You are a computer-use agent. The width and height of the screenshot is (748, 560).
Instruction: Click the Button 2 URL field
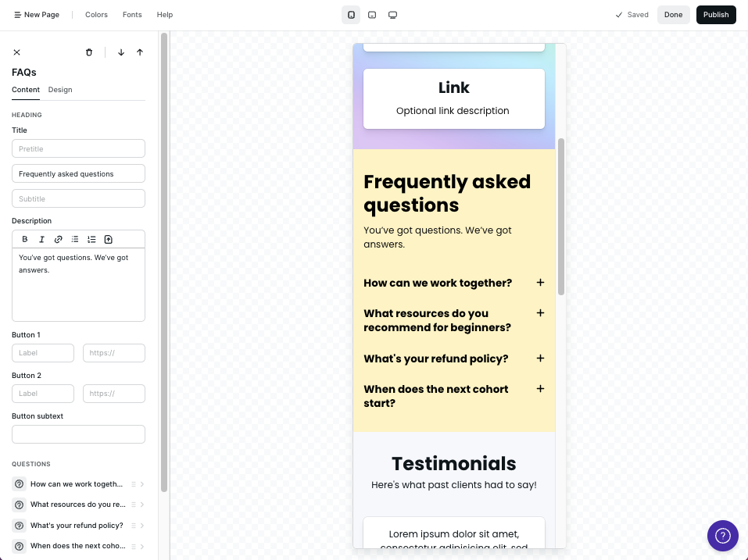click(x=114, y=394)
